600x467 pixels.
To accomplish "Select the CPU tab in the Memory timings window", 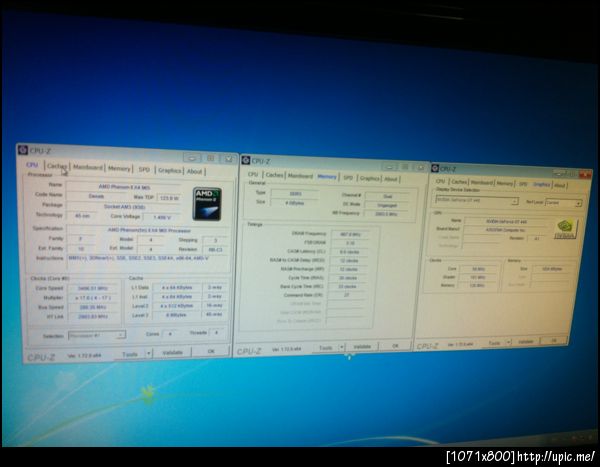I will (253, 174).
